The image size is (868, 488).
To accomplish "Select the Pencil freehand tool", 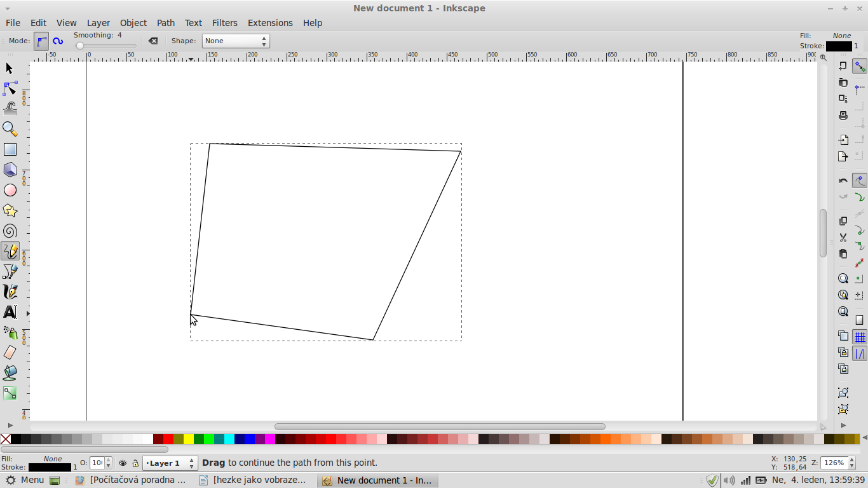I will [10, 251].
